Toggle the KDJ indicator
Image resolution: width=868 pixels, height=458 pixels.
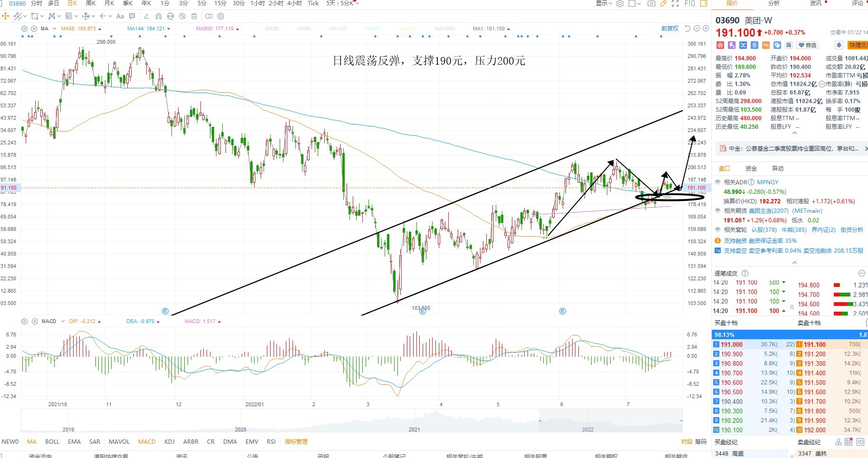[170, 442]
